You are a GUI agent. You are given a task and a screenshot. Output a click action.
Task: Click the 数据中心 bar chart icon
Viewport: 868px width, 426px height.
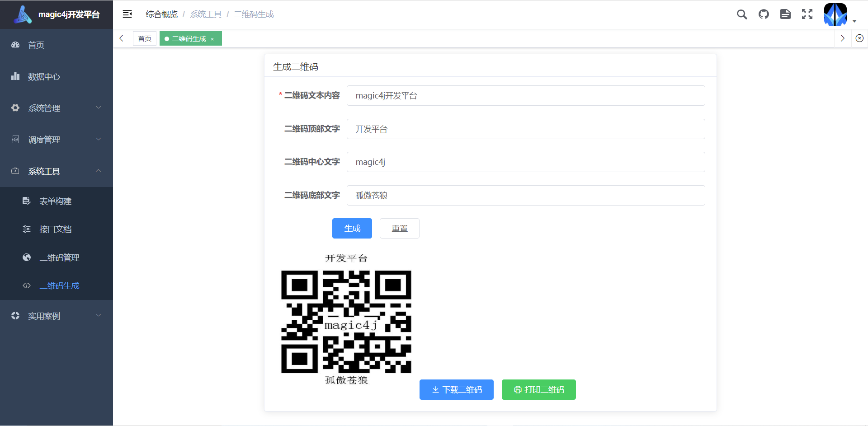[15, 76]
